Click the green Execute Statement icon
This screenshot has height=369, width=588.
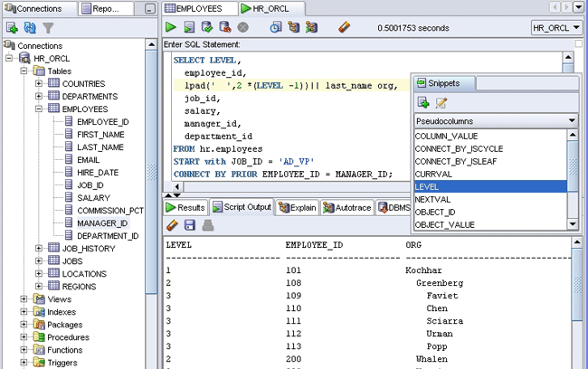171,28
